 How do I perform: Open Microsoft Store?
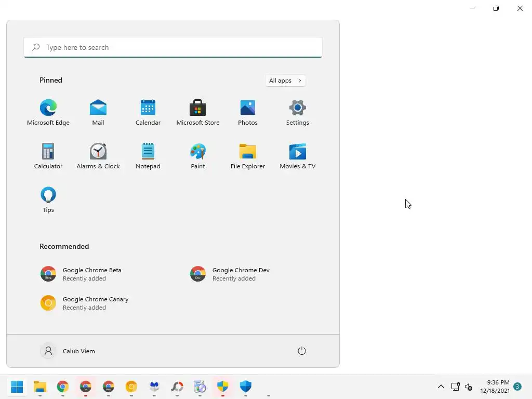click(x=198, y=113)
